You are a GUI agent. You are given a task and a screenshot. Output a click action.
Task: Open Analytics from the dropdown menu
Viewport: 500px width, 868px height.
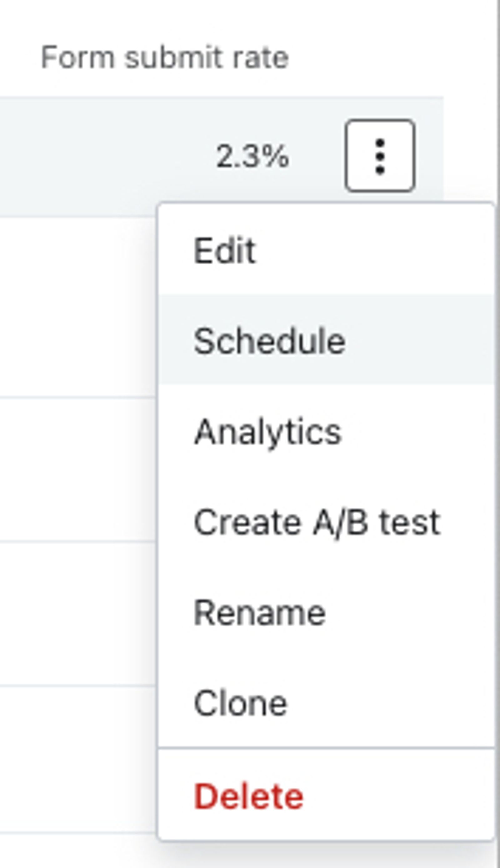326,431
